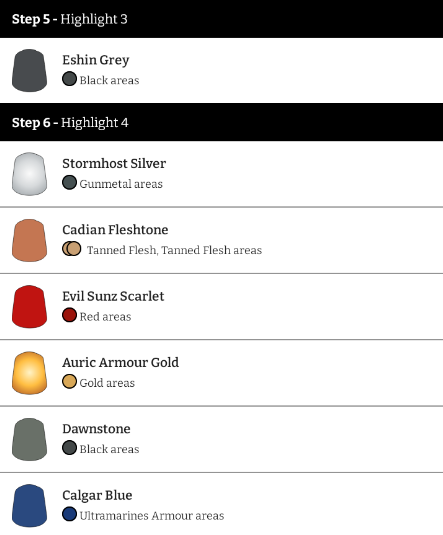Open the Evil Sunz Scarlet paint title
The height and width of the screenshot is (535, 443).
113,296
